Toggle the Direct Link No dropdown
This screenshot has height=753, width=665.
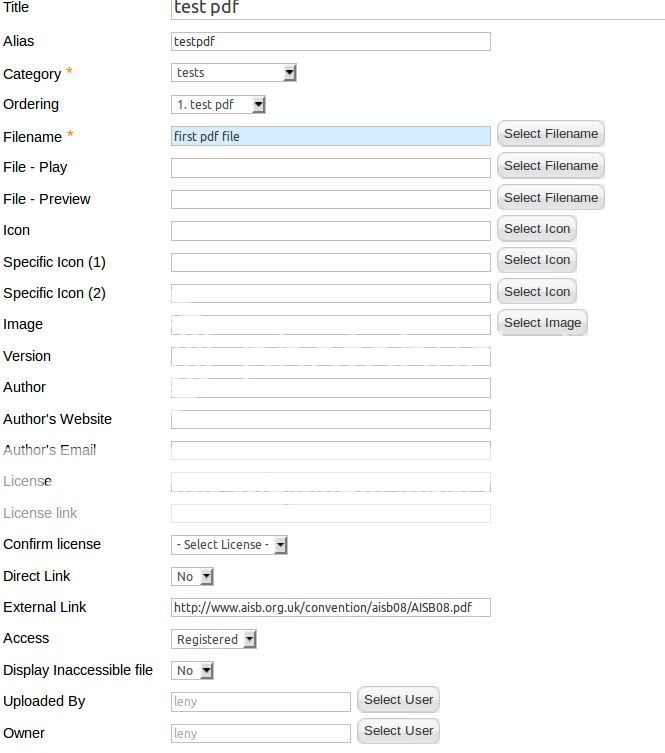click(x=193, y=577)
